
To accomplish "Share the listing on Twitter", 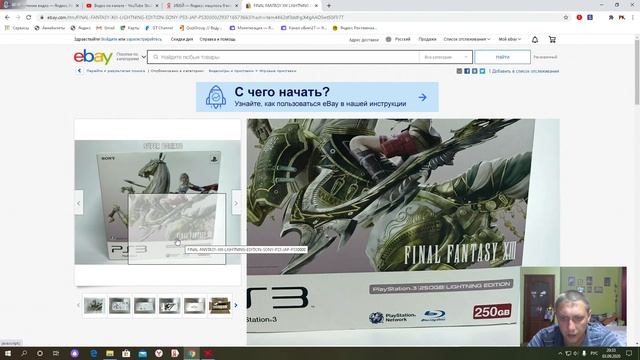I will tap(482, 71).
